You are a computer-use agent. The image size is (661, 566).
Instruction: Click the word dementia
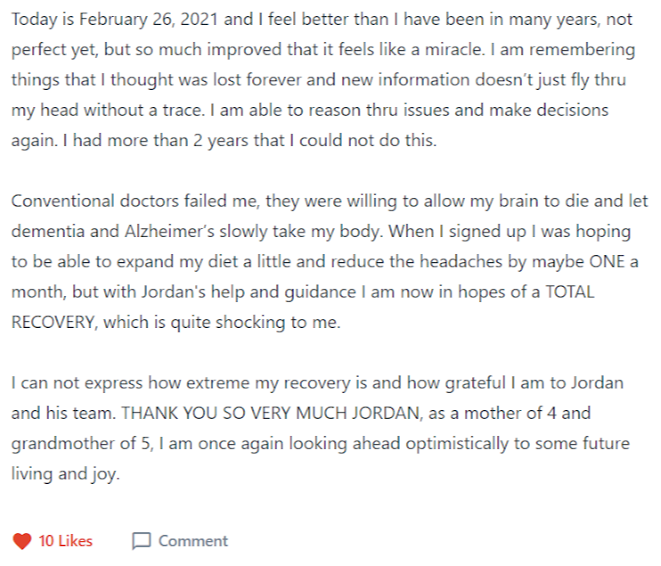(48, 231)
